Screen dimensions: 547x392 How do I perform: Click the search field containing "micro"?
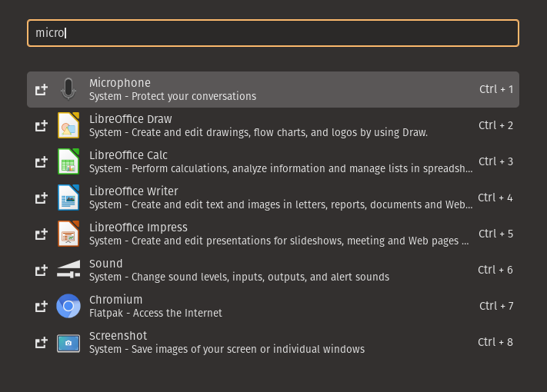pos(273,33)
